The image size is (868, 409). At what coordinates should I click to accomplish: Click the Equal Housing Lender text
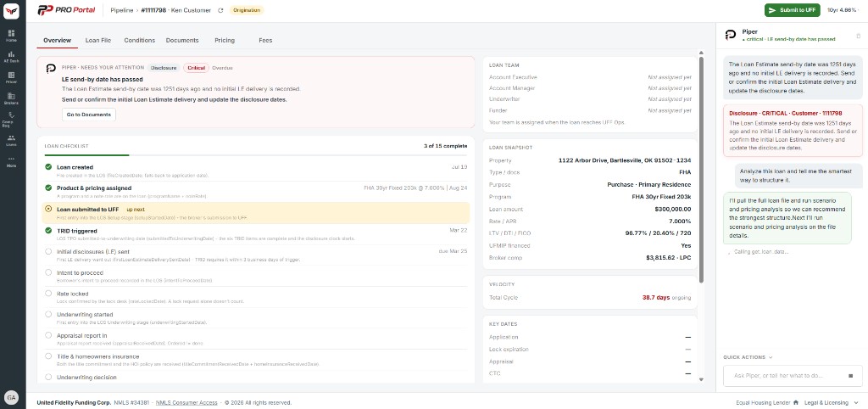click(x=763, y=402)
